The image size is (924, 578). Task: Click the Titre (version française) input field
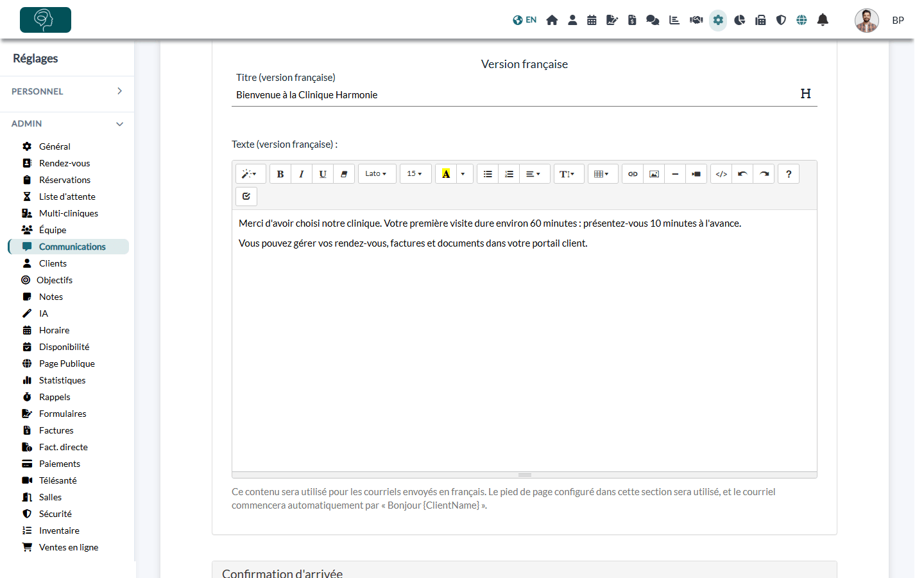pos(515,95)
